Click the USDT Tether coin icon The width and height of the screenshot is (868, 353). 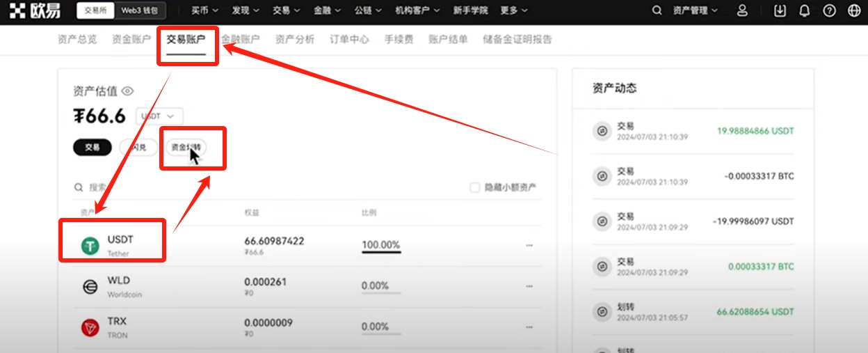(90, 246)
